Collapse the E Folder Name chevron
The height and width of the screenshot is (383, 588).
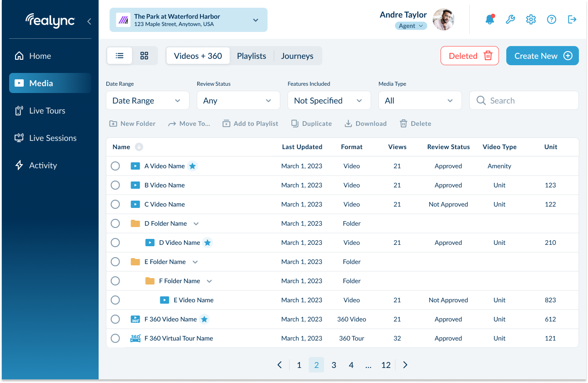coord(195,262)
